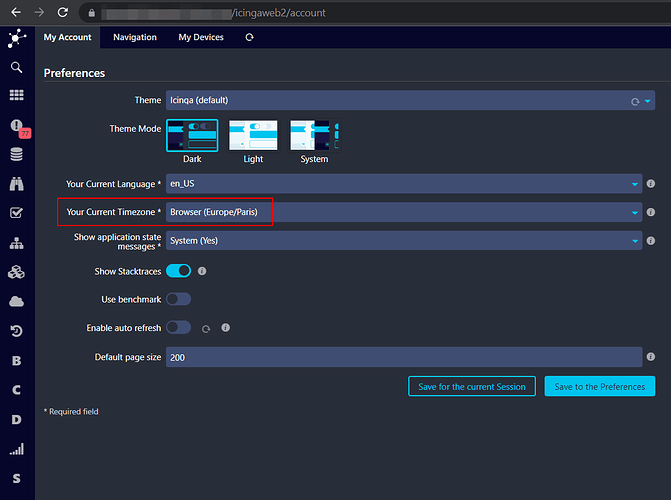The height and width of the screenshot is (500, 671).
Task: Enable the Use benchmark toggle
Action: [x=178, y=299]
